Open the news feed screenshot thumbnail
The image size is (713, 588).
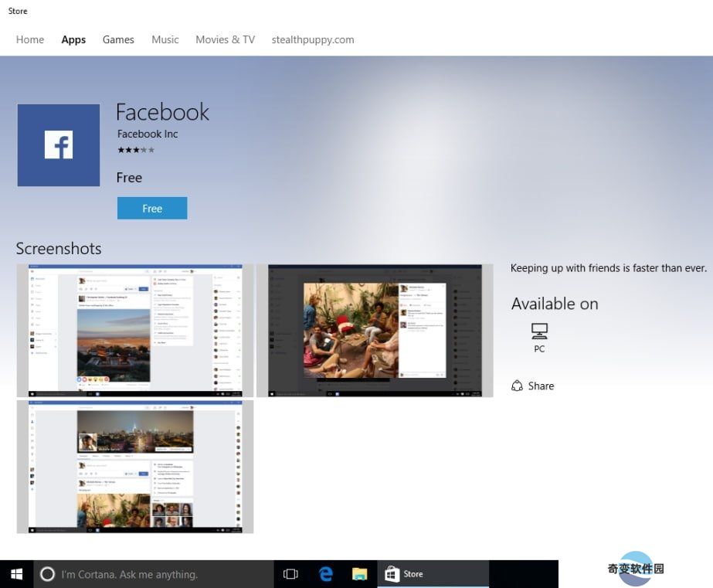[x=135, y=331]
